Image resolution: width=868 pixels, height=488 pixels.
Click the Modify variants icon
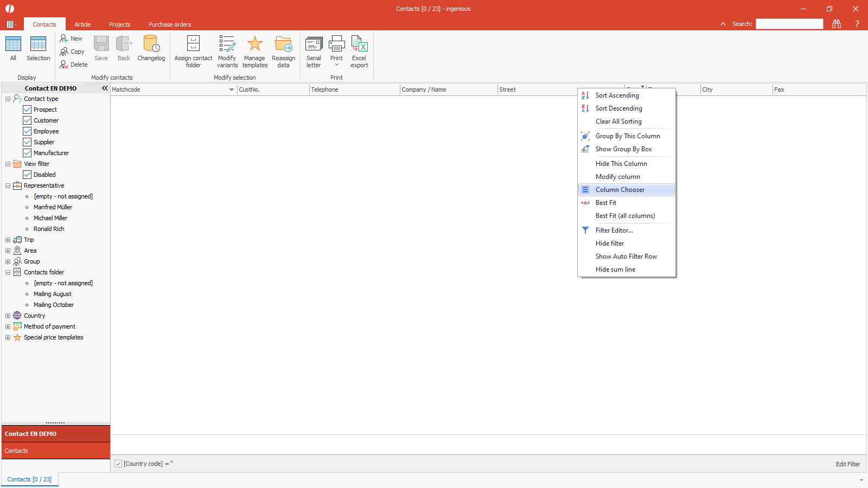point(227,44)
